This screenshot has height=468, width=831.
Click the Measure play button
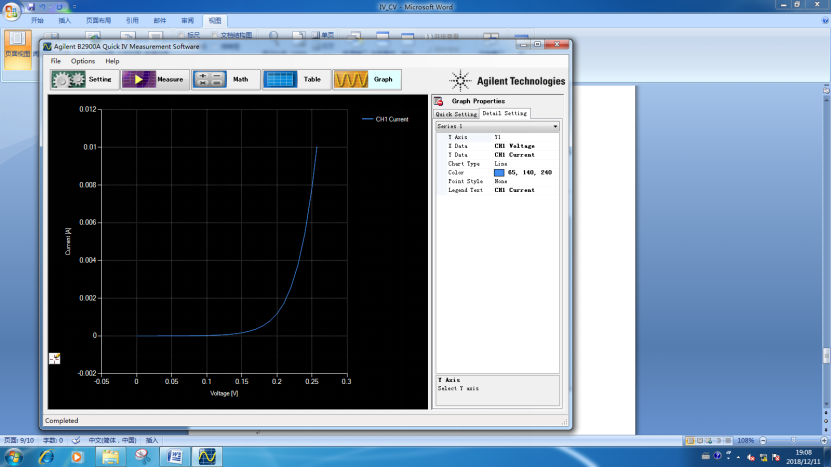pos(155,80)
